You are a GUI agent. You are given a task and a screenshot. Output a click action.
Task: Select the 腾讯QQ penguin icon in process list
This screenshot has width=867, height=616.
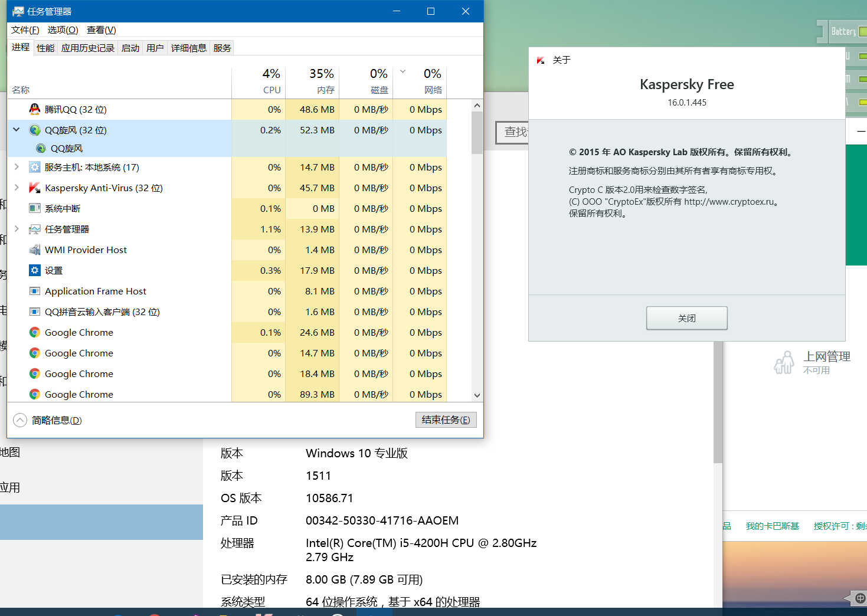pyautogui.click(x=35, y=109)
